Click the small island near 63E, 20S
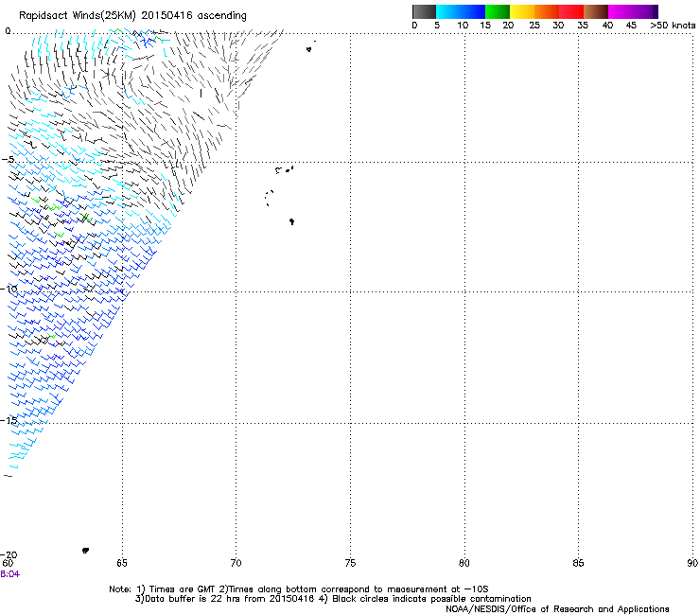Viewport: 700px width, 615px height. (86, 551)
